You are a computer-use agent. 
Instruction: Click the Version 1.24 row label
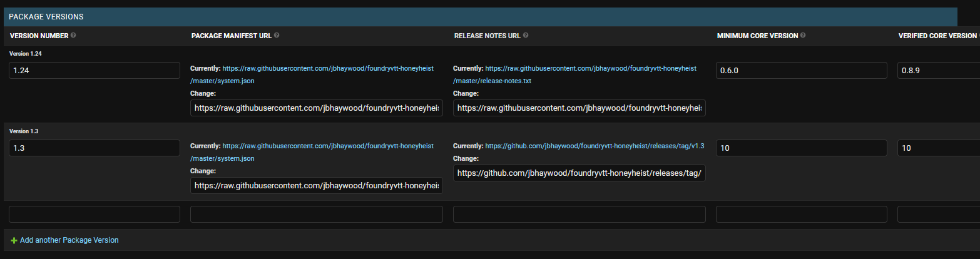coord(26,54)
